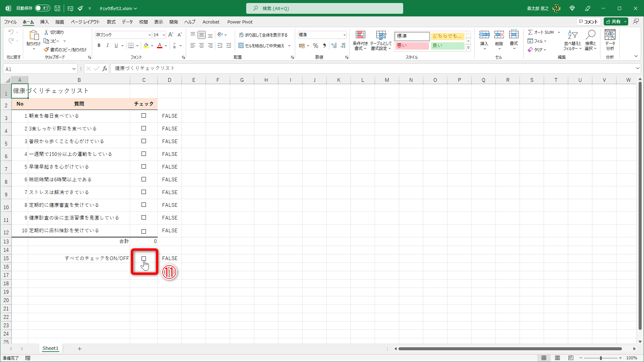Image resolution: width=644 pixels, height=362 pixels.
Task: Toggle the AutoSave switch
Action: [x=42, y=8]
